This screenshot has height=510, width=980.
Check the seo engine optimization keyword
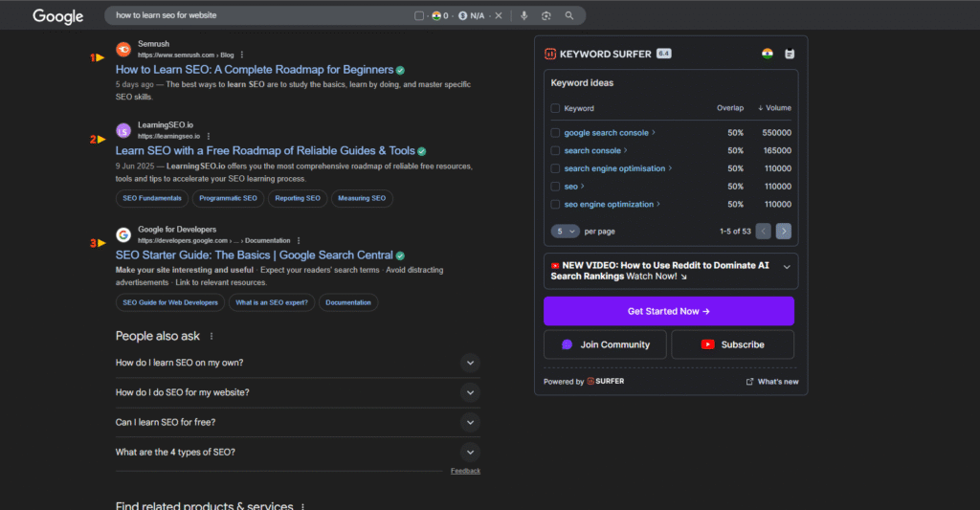point(555,205)
